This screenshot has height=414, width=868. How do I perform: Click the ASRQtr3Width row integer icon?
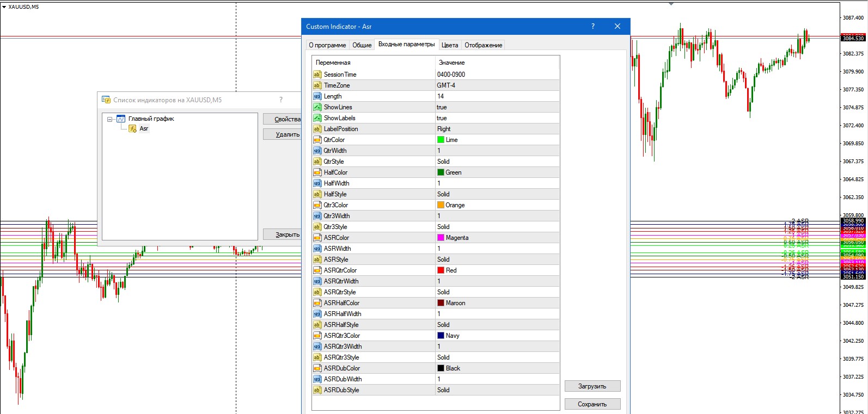[x=317, y=347]
